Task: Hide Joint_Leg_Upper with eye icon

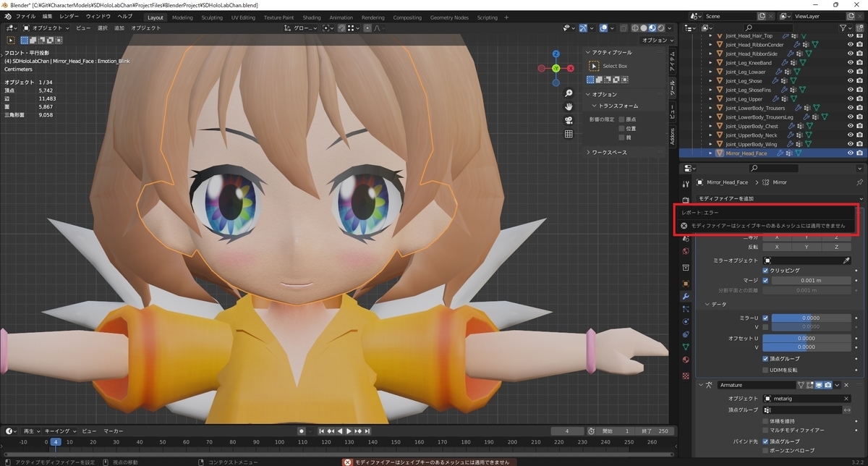Action: (850, 99)
